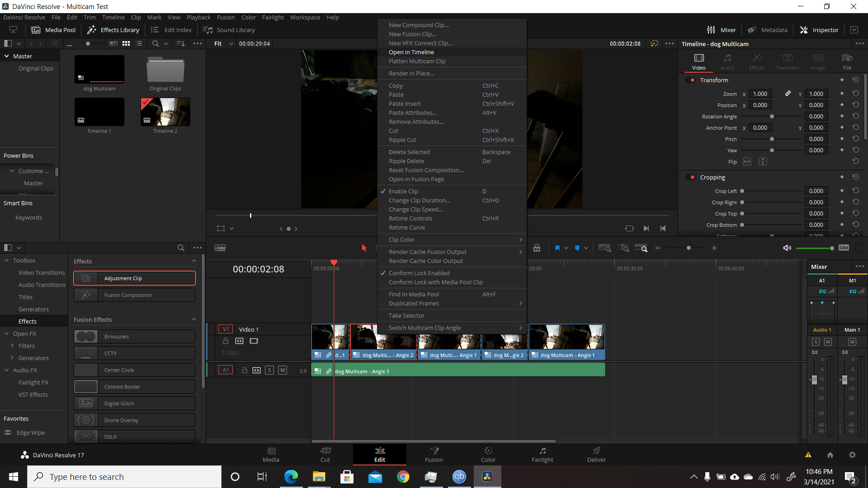The width and height of the screenshot is (868, 488).
Task: Reset the Transform section
Action: point(855,80)
